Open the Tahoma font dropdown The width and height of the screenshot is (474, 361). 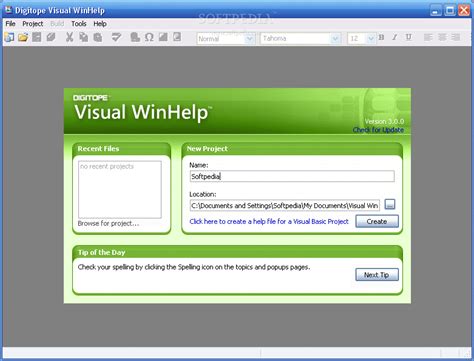(335, 39)
